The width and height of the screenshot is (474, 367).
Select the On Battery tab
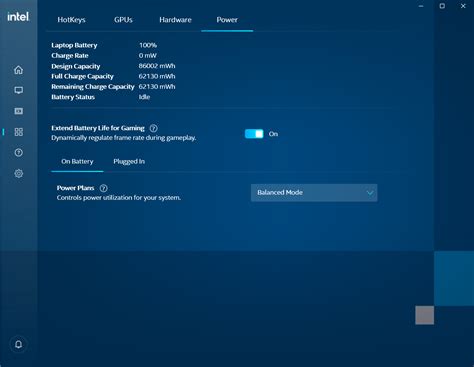(77, 161)
